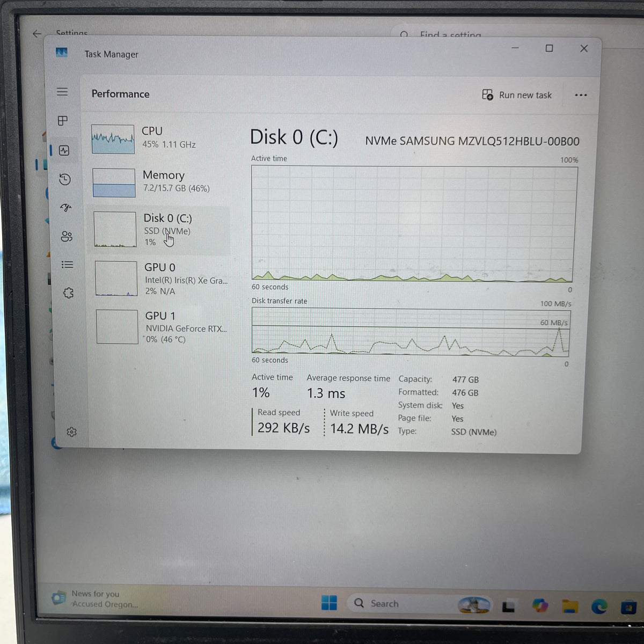This screenshot has height=644, width=644.
Task: Open the three-dot more options menu
Action: (581, 95)
